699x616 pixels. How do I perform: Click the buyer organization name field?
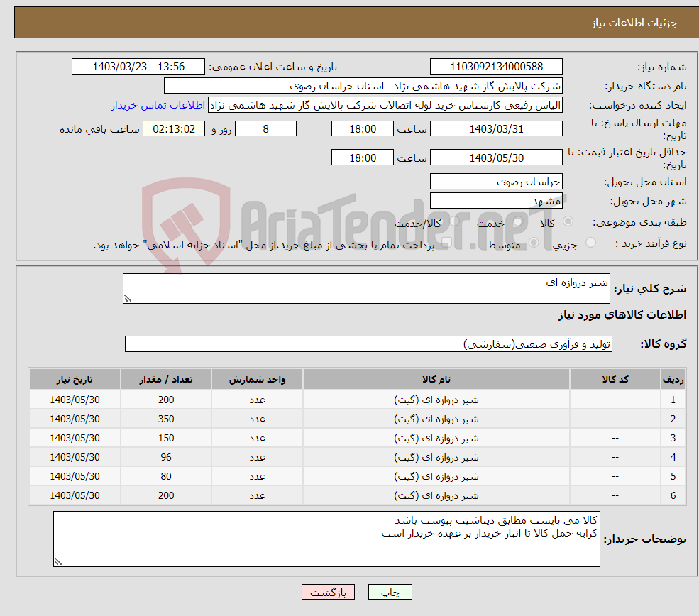click(x=363, y=86)
